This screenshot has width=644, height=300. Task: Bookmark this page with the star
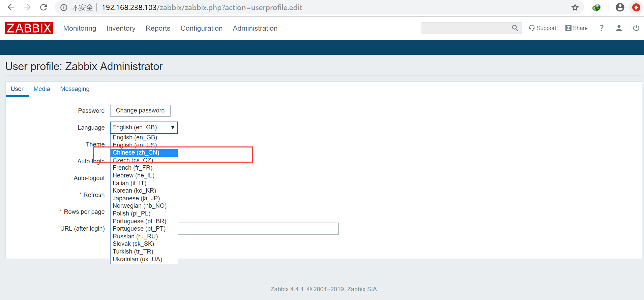575,7
